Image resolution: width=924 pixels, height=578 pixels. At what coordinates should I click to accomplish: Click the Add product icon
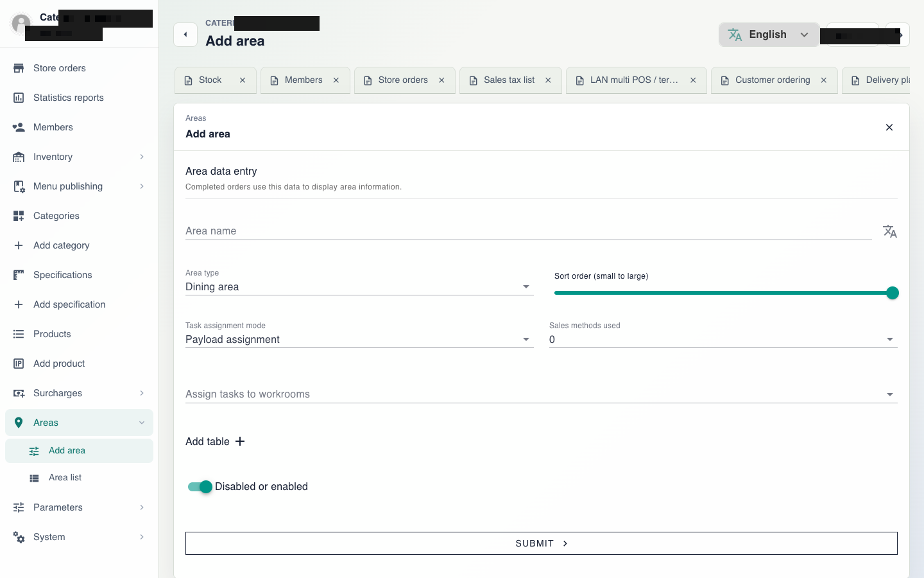[19, 363]
